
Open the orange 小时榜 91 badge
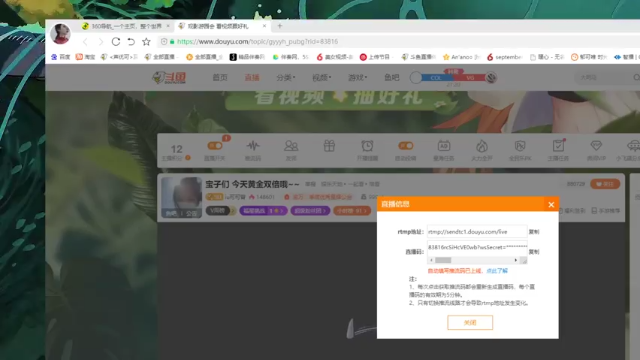(352, 211)
